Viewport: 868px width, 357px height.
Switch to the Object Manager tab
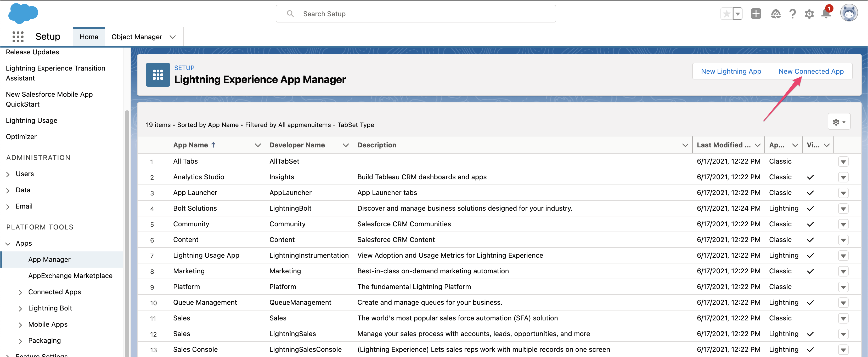point(137,37)
